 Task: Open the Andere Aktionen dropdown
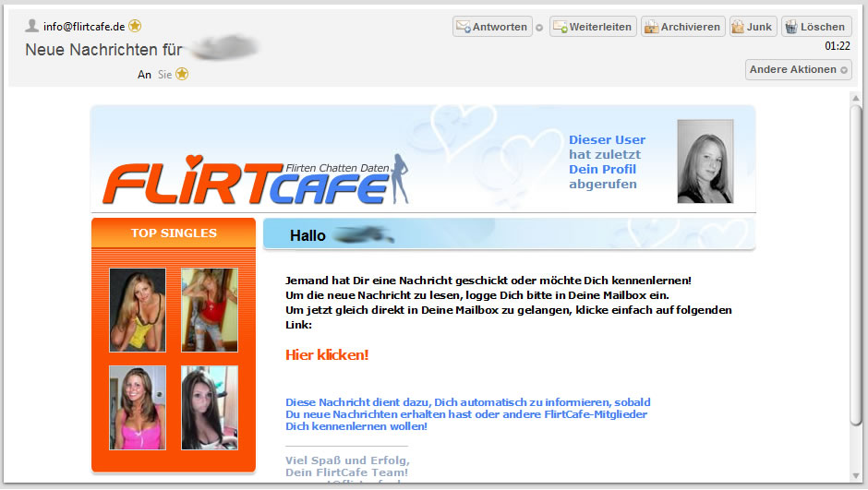(798, 70)
